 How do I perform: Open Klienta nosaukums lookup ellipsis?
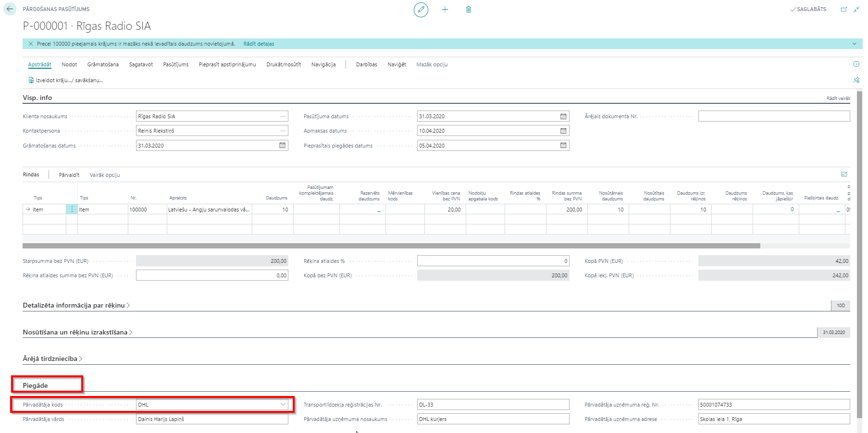[x=283, y=116]
